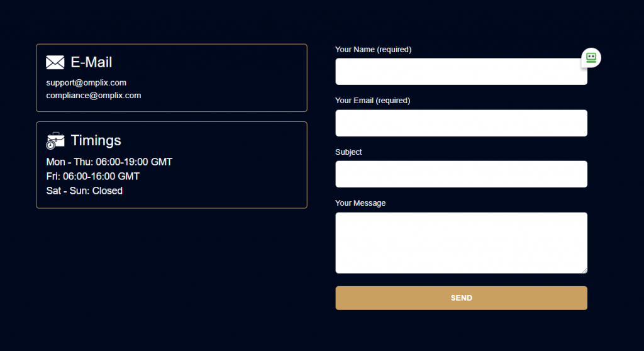The image size is (644, 351).
Task: Click the Timings heading text
Action: point(96,140)
